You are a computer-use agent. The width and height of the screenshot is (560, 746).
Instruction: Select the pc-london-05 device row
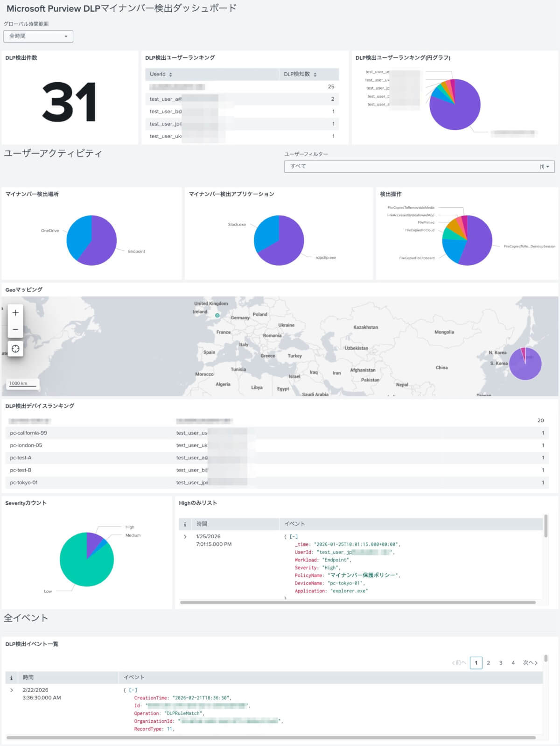26,445
